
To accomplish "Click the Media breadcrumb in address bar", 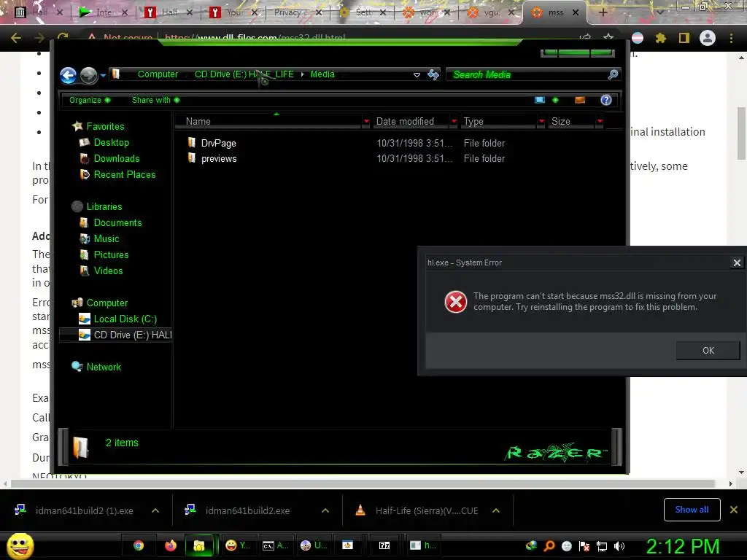I will pyautogui.click(x=322, y=74).
